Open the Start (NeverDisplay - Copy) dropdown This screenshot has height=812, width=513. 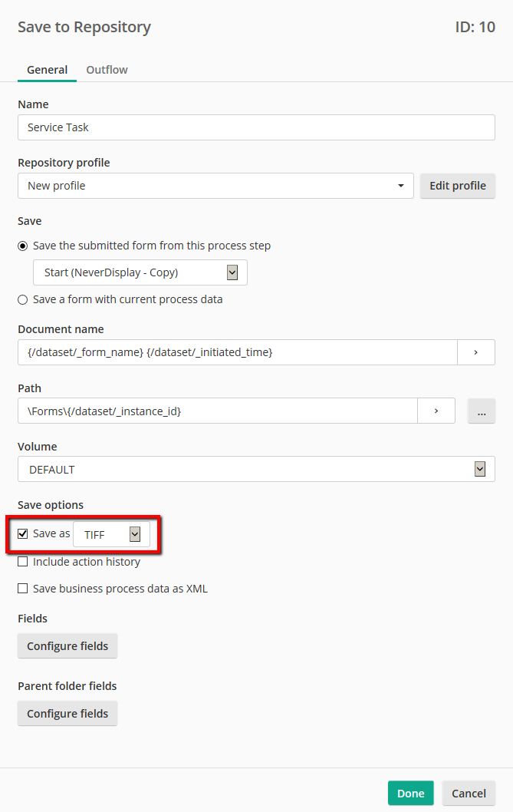[x=140, y=272]
